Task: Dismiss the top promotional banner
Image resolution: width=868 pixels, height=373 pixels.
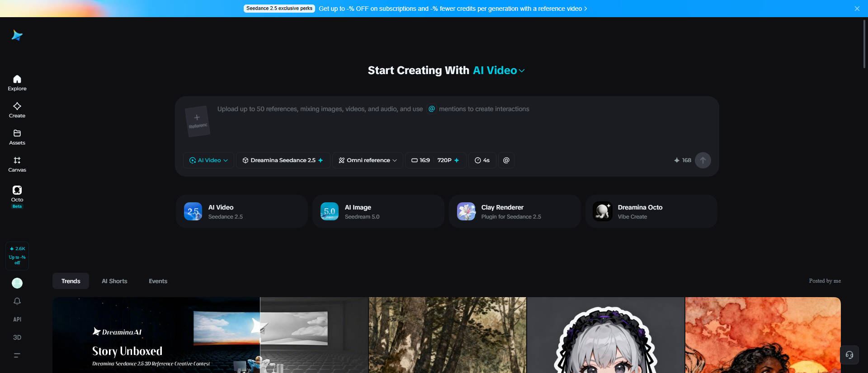Action: point(857,9)
